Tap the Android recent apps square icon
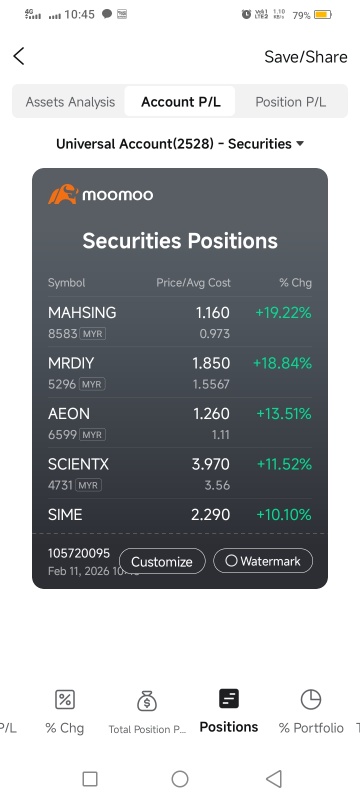 click(x=90, y=779)
